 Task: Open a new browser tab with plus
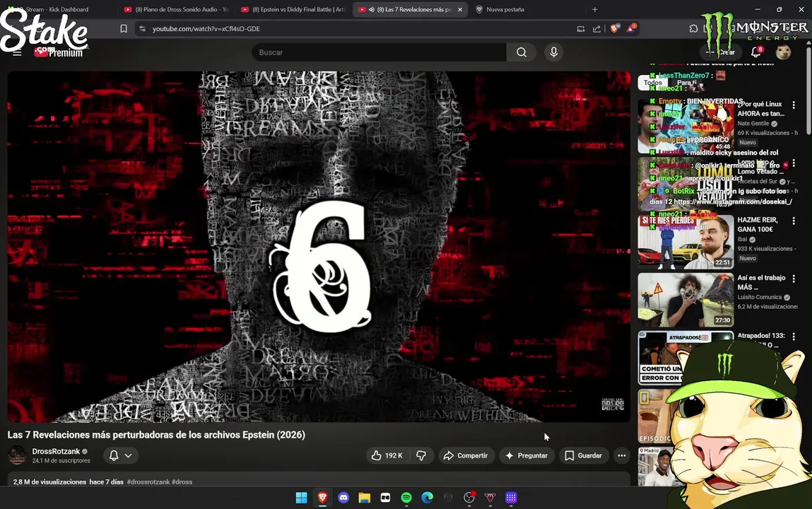[594, 9]
